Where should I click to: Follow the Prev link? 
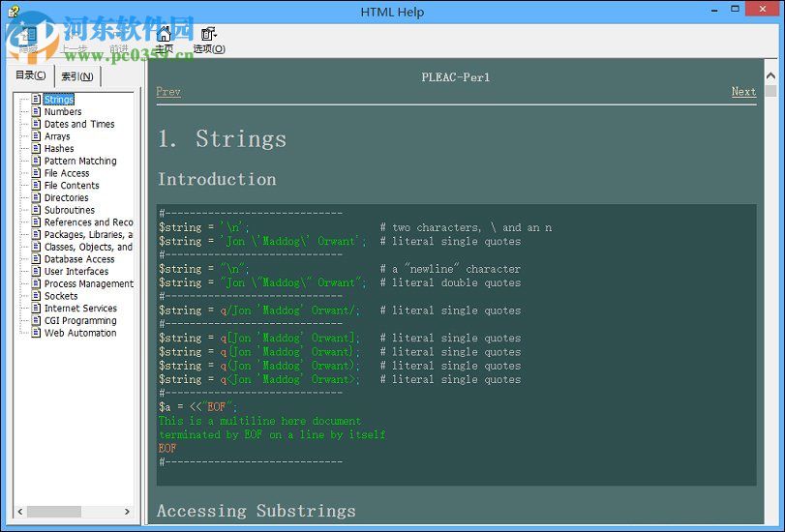click(x=168, y=92)
